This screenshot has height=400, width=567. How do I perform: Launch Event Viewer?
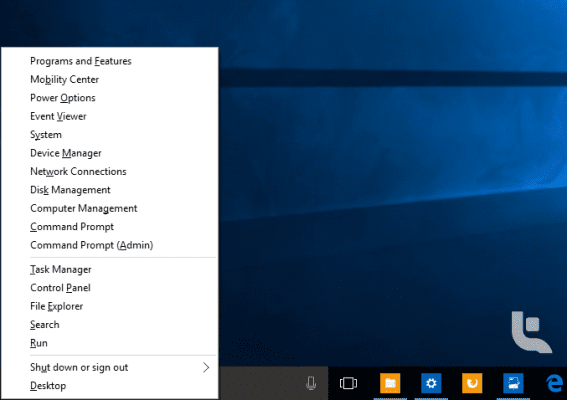tap(58, 116)
